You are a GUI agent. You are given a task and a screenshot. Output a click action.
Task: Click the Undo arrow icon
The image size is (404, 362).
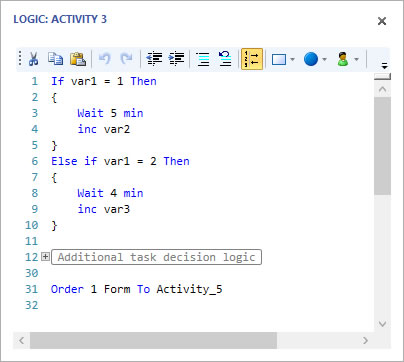point(105,59)
